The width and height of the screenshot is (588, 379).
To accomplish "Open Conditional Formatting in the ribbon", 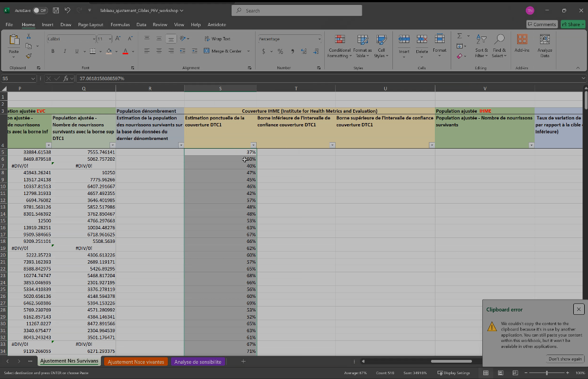I will pos(339,46).
